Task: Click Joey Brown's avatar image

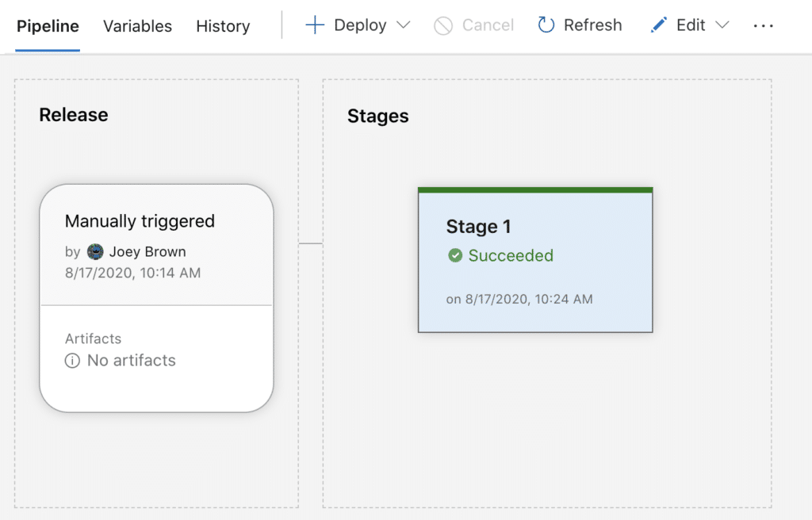Action: (95, 252)
